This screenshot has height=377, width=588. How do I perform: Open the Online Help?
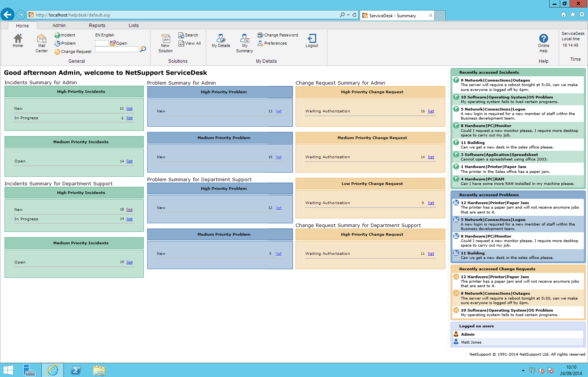543,41
